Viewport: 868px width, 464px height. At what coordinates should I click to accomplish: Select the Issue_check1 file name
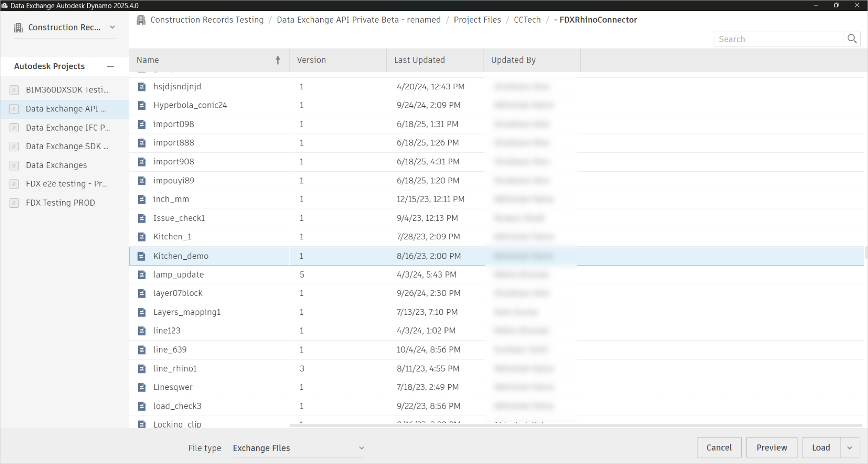click(179, 219)
